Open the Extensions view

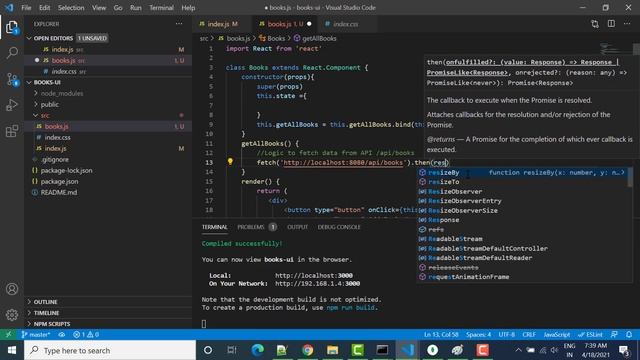[x=12, y=131]
